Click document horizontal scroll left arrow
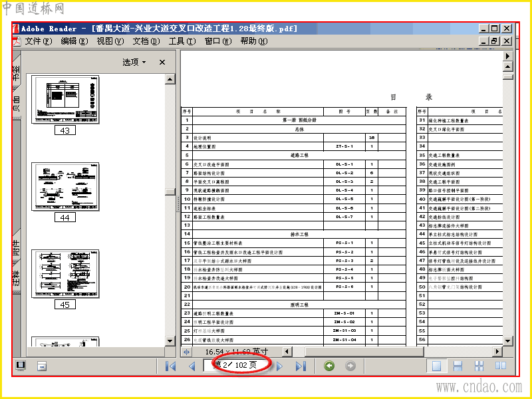The image size is (532, 399). (287, 352)
